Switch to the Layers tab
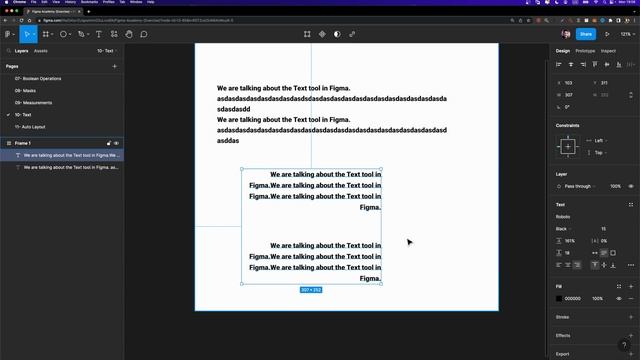The height and width of the screenshot is (360, 640). 22,51
